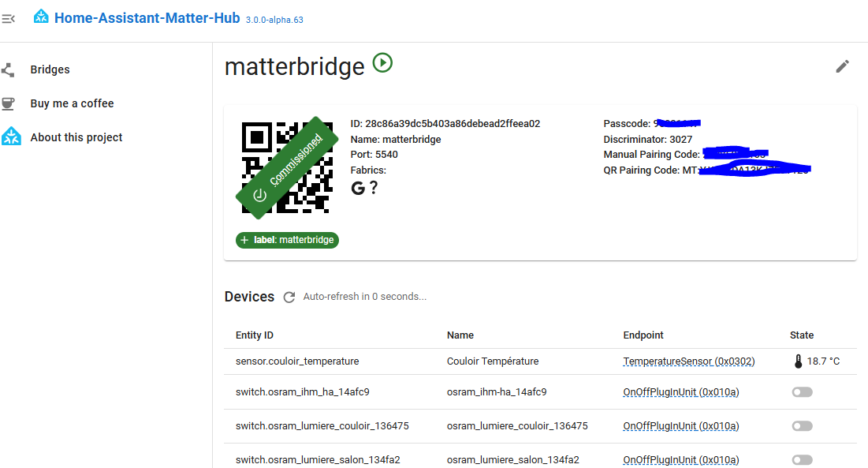Click the Port: 5540 text
The width and height of the screenshot is (868, 468).
click(374, 155)
